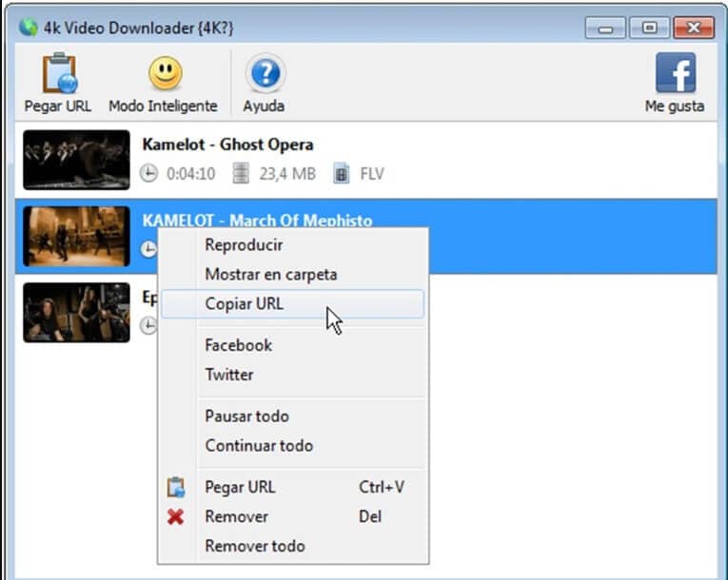
Task: Click the format film icon beside FLV
Action: pos(342,173)
